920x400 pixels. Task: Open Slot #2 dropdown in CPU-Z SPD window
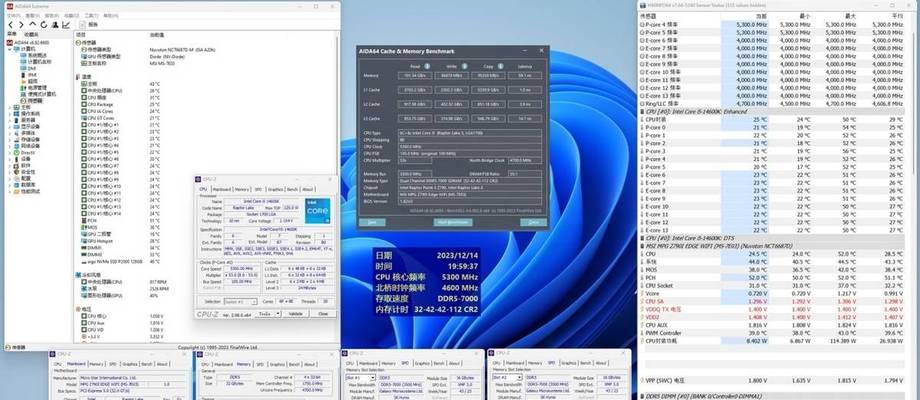(507, 378)
